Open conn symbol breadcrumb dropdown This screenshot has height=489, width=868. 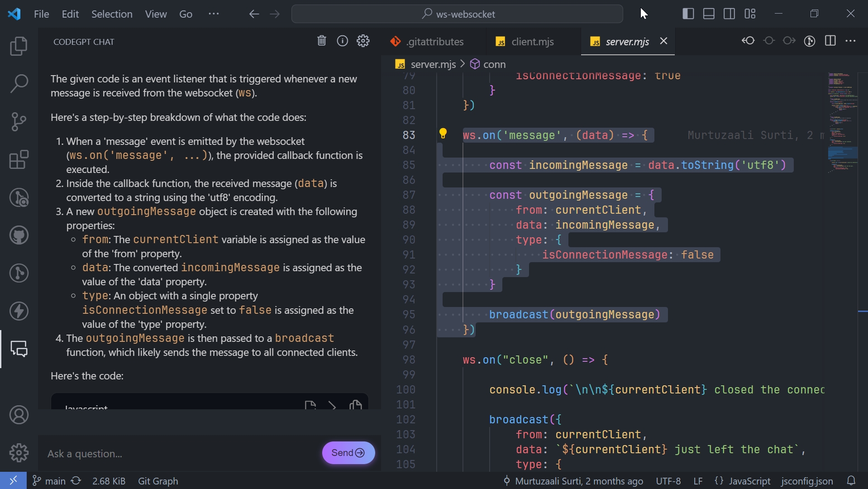(488, 64)
